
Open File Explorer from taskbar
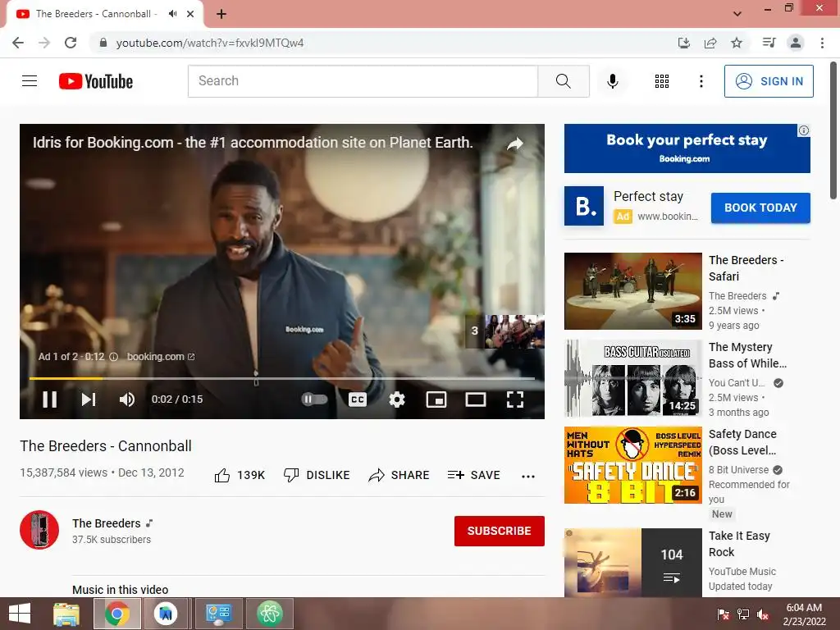coord(66,614)
